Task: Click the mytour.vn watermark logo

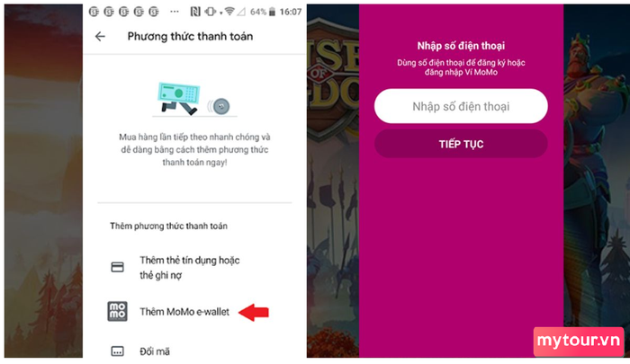Action: point(579,342)
